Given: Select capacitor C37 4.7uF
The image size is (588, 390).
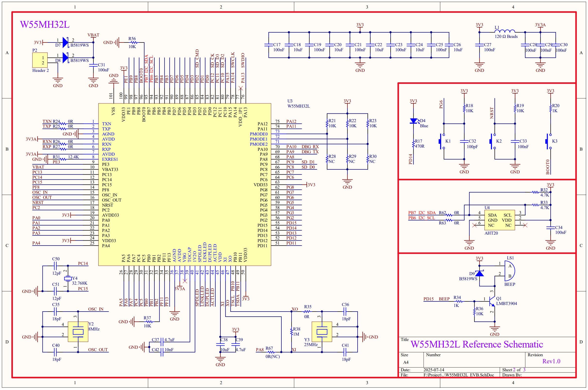Looking at the screenshot, I should pos(162,342).
